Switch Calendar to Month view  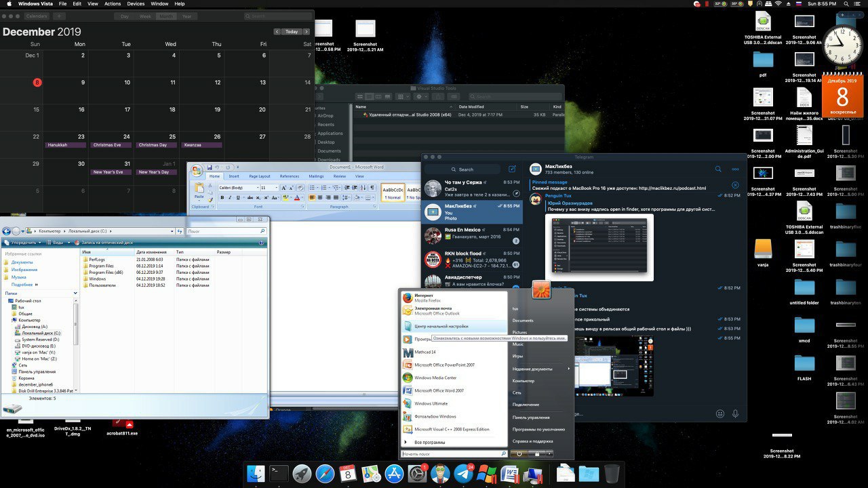pyautogui.click(x=165, y=16)
